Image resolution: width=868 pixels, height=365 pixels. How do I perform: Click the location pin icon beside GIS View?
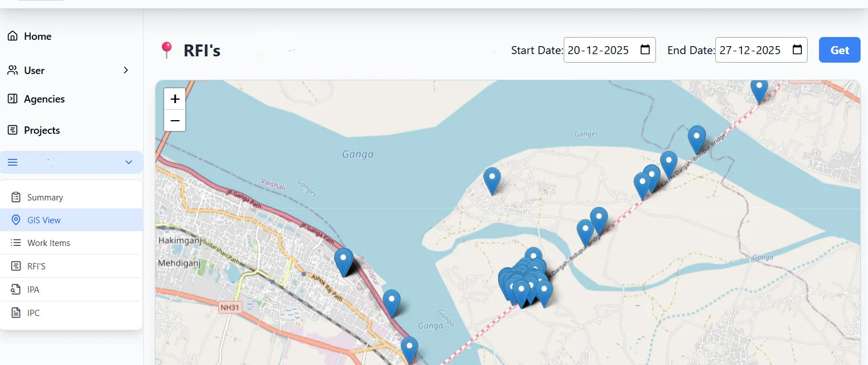click(17, 220)
